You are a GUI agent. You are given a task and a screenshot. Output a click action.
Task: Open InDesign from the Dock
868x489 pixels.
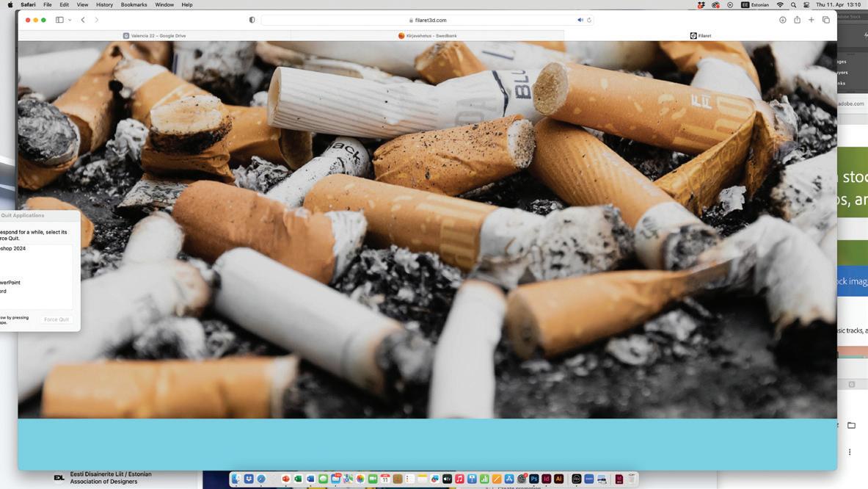point(547,479)
